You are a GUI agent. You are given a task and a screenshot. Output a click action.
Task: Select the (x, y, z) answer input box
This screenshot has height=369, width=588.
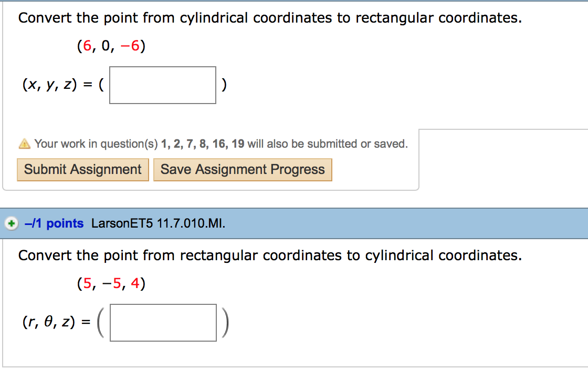tap(162, 85)
